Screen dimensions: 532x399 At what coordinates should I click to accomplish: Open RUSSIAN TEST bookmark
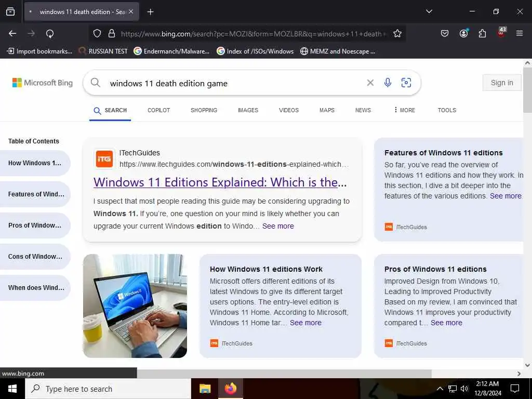coord(103,51)
